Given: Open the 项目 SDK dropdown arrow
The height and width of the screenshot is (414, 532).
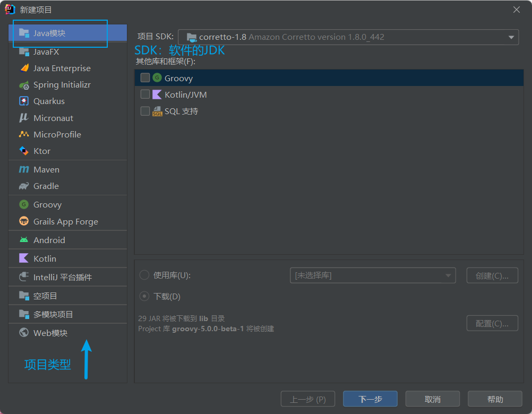Looking at the screenshot, I should tap(511, 37).
